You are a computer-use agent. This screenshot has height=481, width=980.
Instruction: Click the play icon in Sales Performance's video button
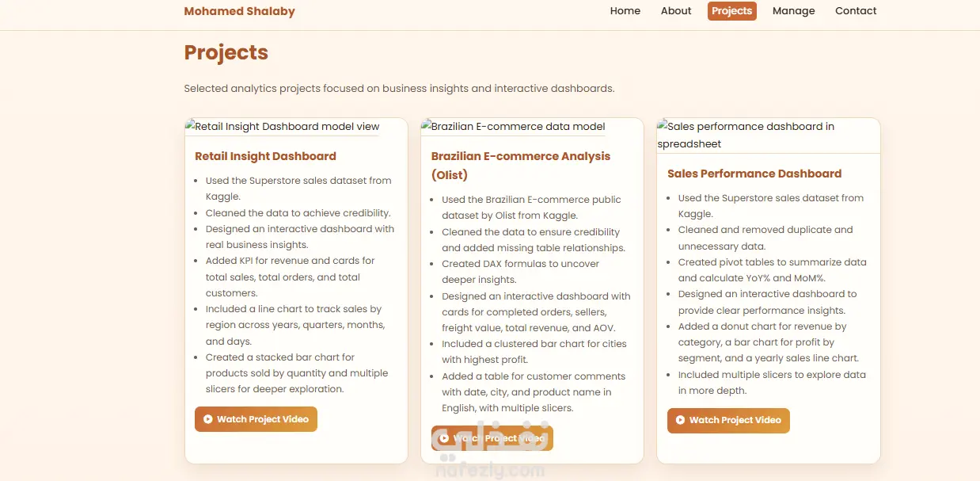click(x=680, y=420)
